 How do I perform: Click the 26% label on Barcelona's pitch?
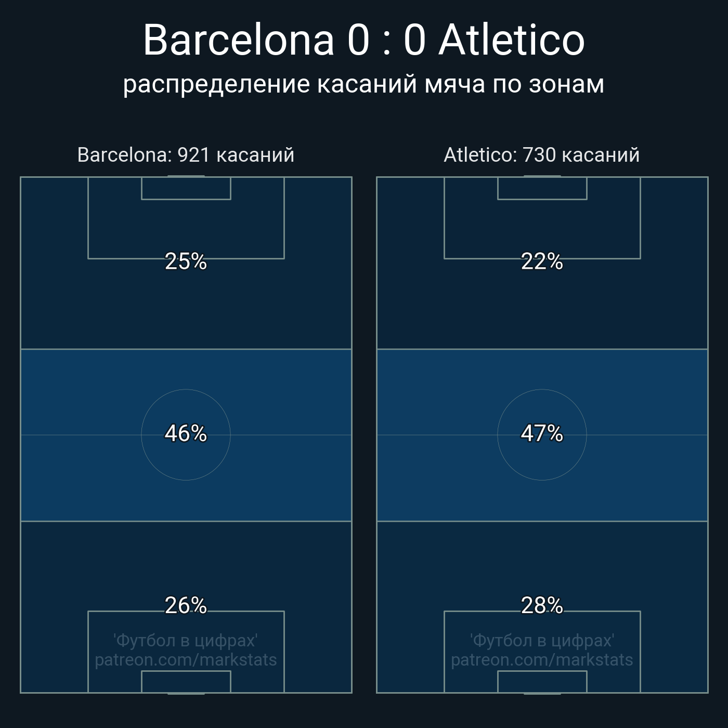tap(186, 605)
